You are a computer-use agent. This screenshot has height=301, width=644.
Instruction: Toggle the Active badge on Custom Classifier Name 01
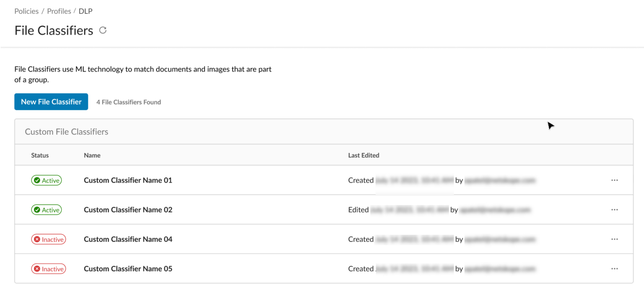[x=47, y=180]
